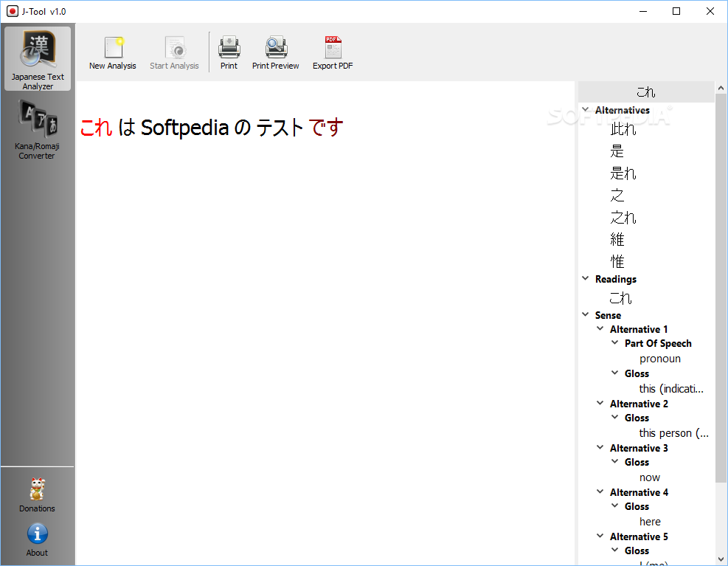Maximize the J-Tool window

point(676,11)
